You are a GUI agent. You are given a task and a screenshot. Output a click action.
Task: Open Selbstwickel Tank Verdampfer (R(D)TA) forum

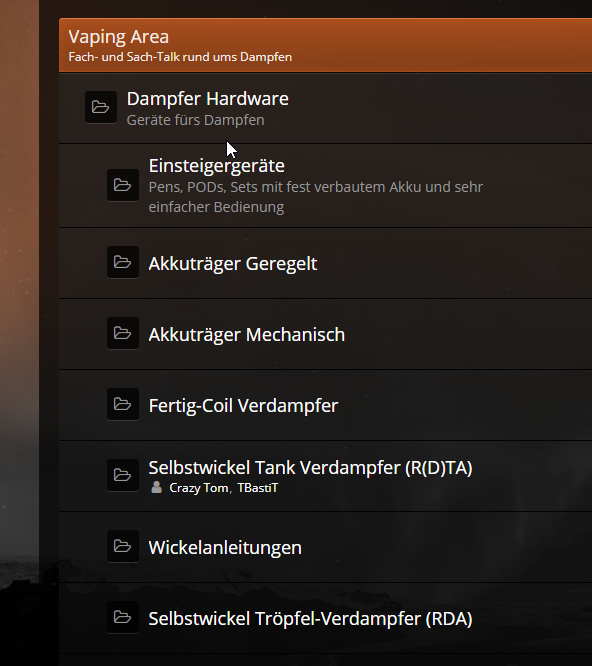click(x=310, y=468)
